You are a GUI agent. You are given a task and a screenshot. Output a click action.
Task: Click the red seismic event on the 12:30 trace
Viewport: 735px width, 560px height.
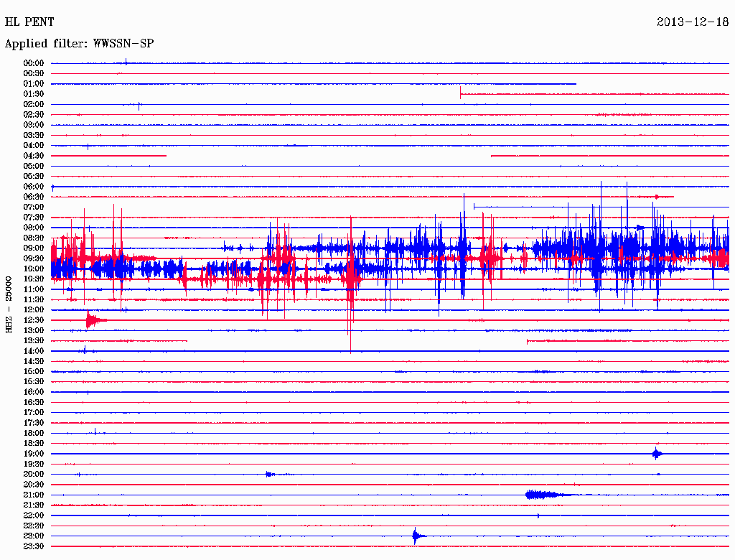point(95,320)
